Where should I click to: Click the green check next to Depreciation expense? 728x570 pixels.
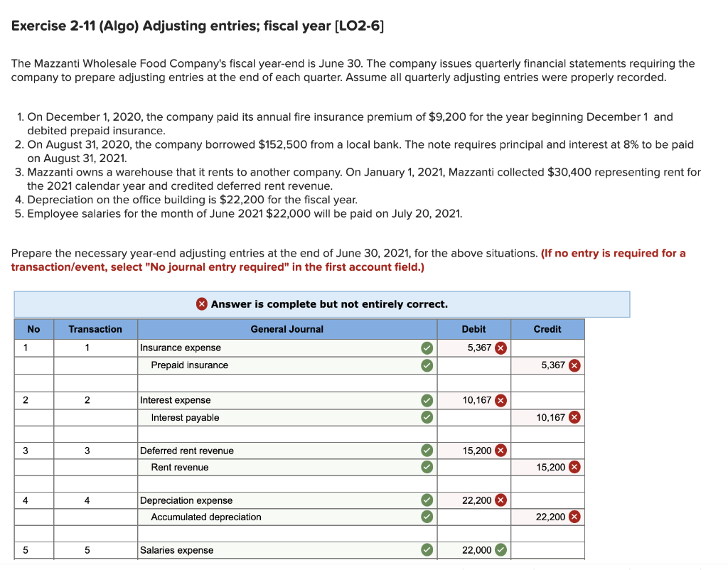coord(426,500)
